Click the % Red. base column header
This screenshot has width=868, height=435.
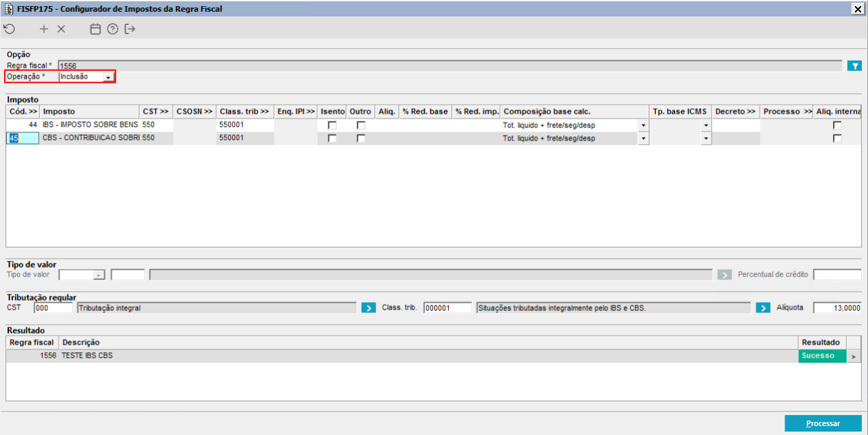click(x=425, y=111)
